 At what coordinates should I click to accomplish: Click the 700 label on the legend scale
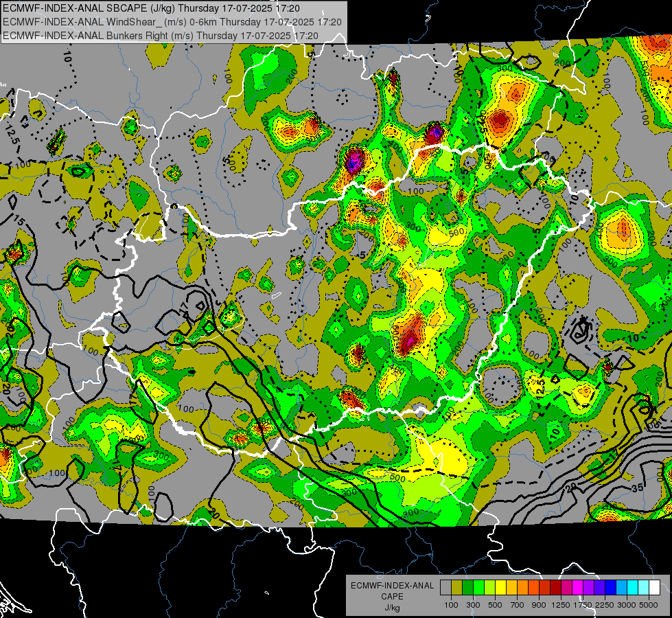518,605
